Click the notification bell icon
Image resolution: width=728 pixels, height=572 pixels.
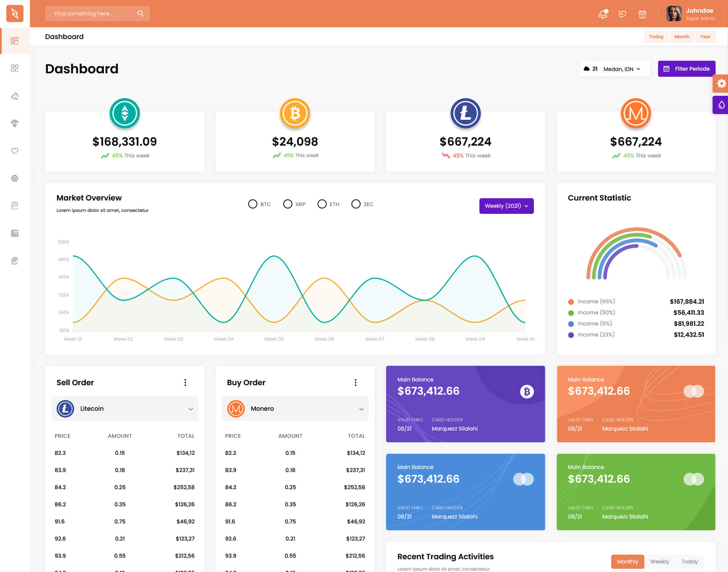(x=602, y=14)
